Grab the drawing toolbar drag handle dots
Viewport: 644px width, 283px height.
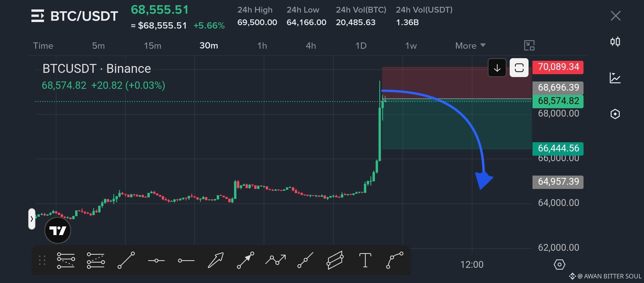pyautogui.click(x=42, y=260)
